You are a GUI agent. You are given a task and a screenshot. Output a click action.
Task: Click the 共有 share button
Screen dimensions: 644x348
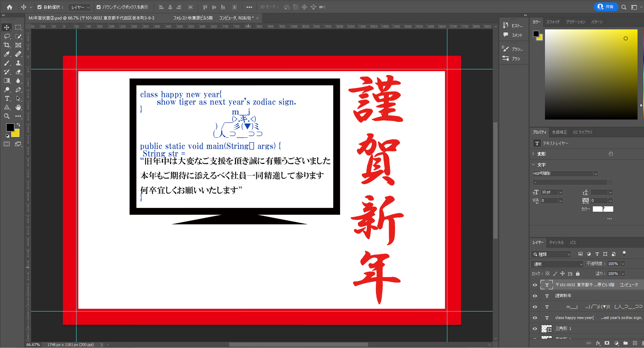click(606, 7)
